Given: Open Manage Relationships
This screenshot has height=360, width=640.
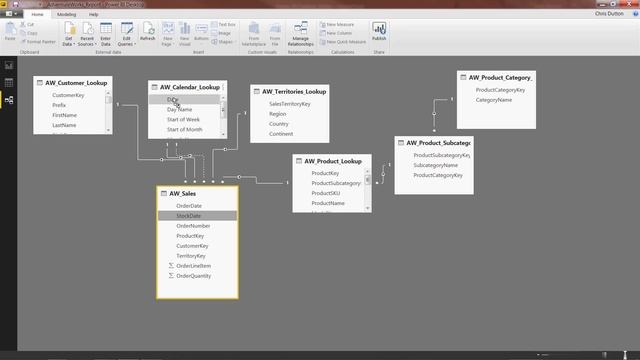Looking at the screenshot, I should (x=301, y=34).
